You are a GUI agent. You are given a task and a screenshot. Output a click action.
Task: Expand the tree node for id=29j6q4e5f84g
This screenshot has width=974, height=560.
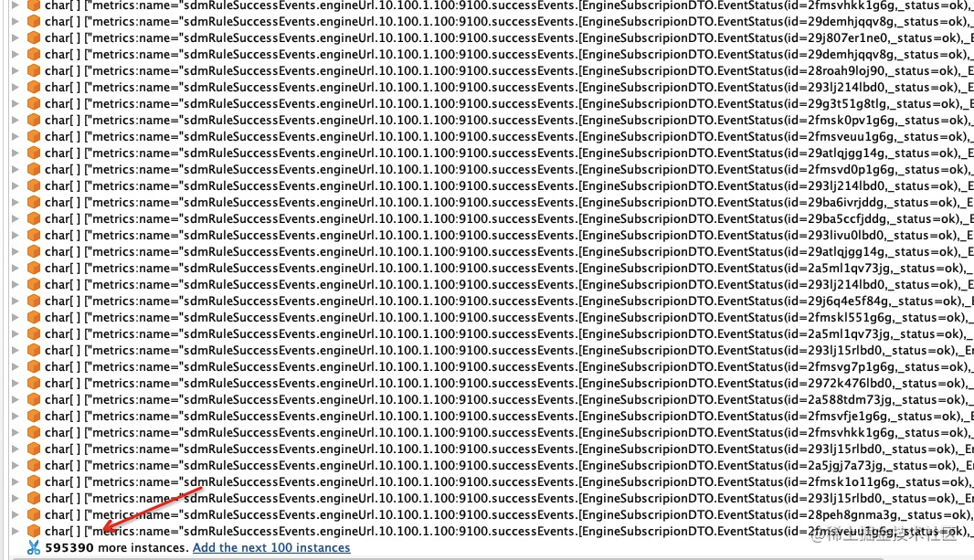[x=16, y=301]
